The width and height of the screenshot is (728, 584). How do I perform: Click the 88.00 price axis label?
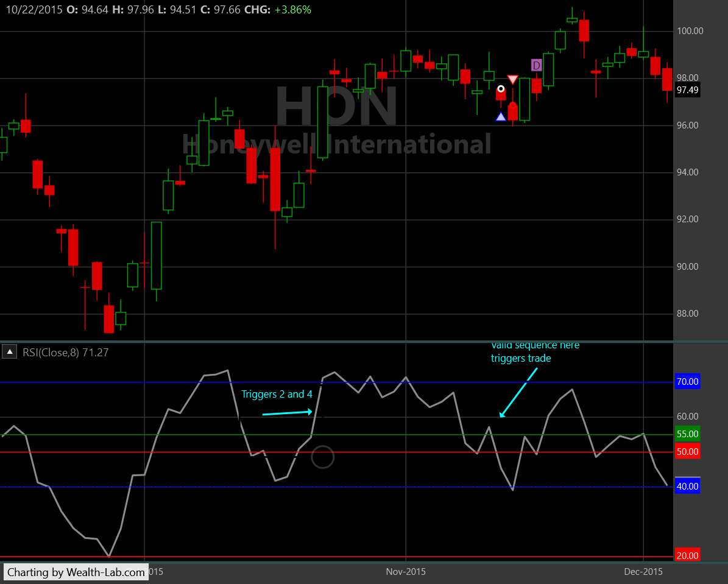pos(688,314)
